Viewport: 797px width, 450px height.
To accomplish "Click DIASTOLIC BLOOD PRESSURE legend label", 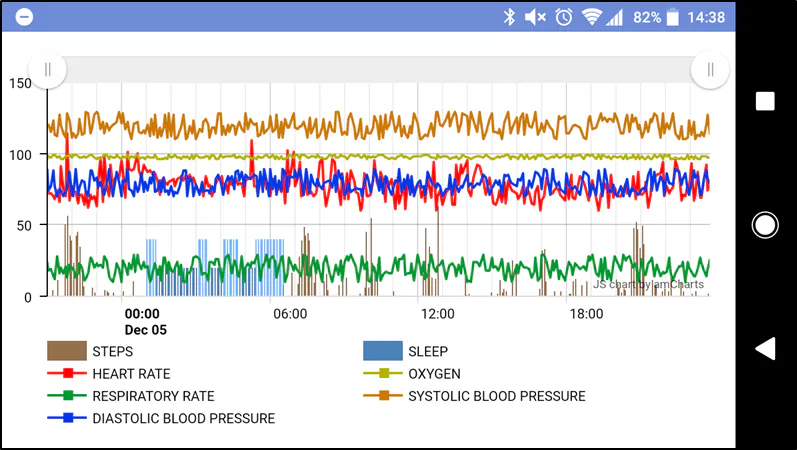I will pos(183,418).
